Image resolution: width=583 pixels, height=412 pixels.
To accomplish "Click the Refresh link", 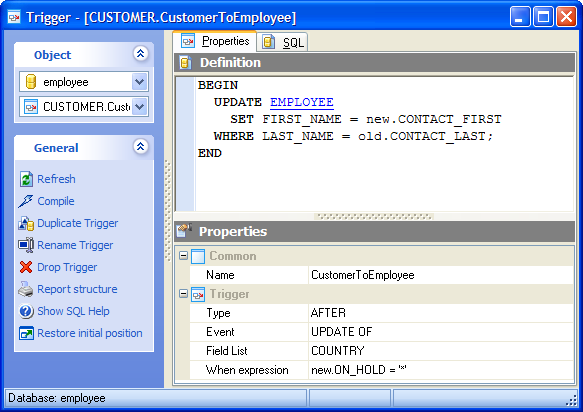I will tap(56, 179).
